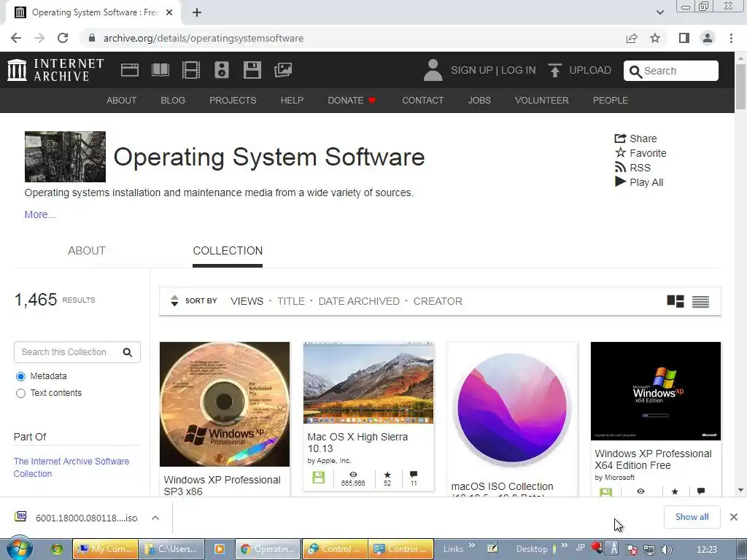Sort by VIEWS
Viewport: 747px width, 560px height.
pyautogui.click(x=247, y=301)
